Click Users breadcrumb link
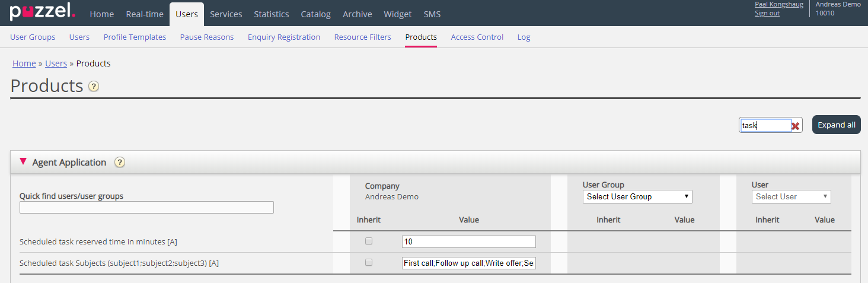 point(56,63)
